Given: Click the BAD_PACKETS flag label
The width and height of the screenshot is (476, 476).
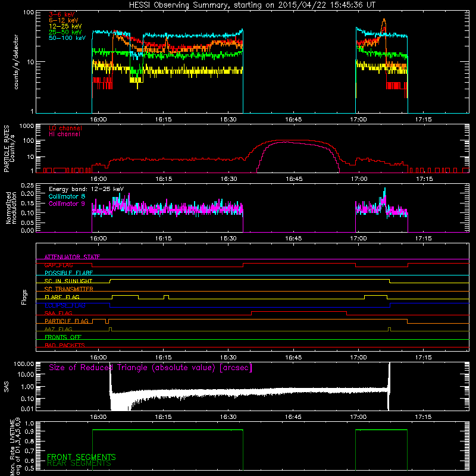Looking at the screenshot, I should coord(65,345).
